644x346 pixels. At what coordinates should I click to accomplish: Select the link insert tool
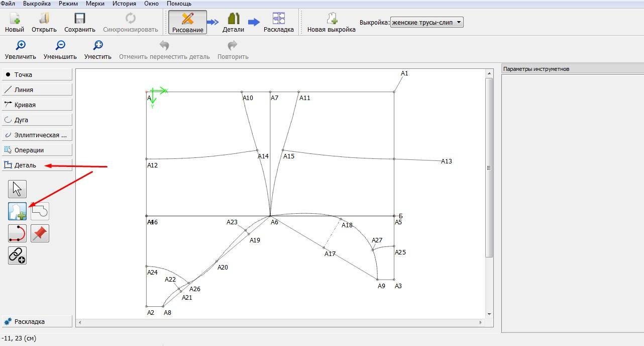coord(18,255)
